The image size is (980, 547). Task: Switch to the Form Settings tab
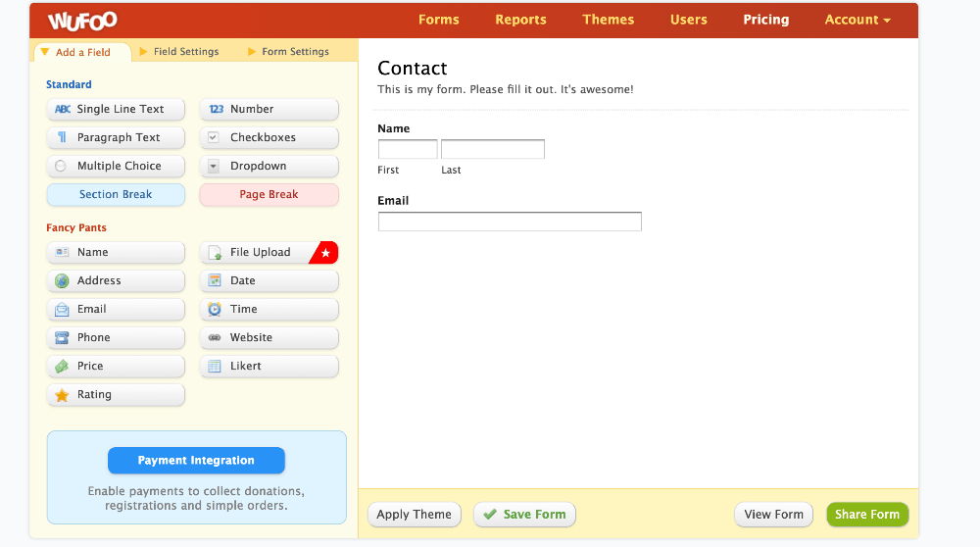[x=289, y=51]
